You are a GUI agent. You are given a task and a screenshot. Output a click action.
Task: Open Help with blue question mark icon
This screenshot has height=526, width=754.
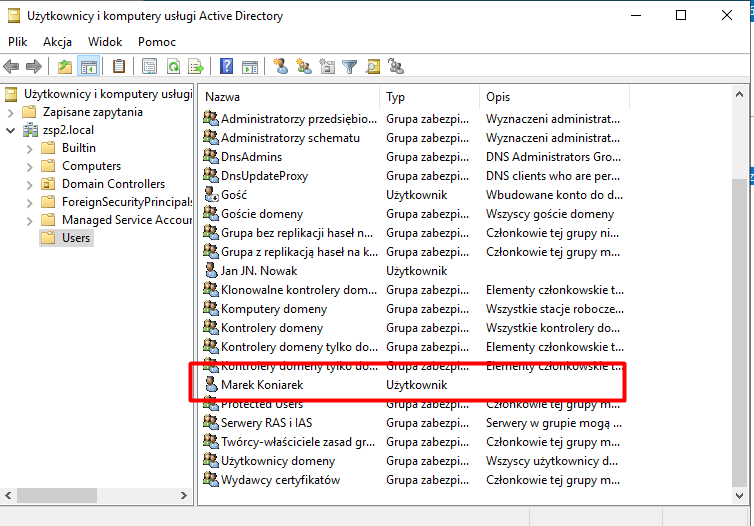pos(226,66)
